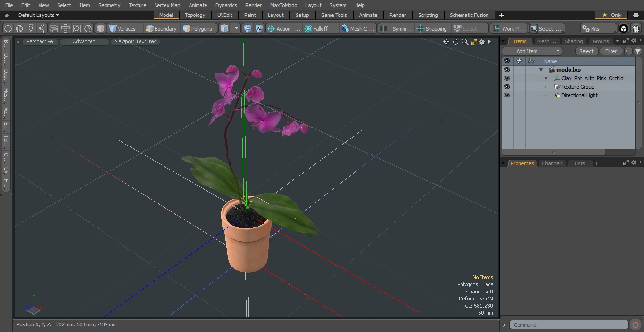Open the Geometry menu

(109, 5)
